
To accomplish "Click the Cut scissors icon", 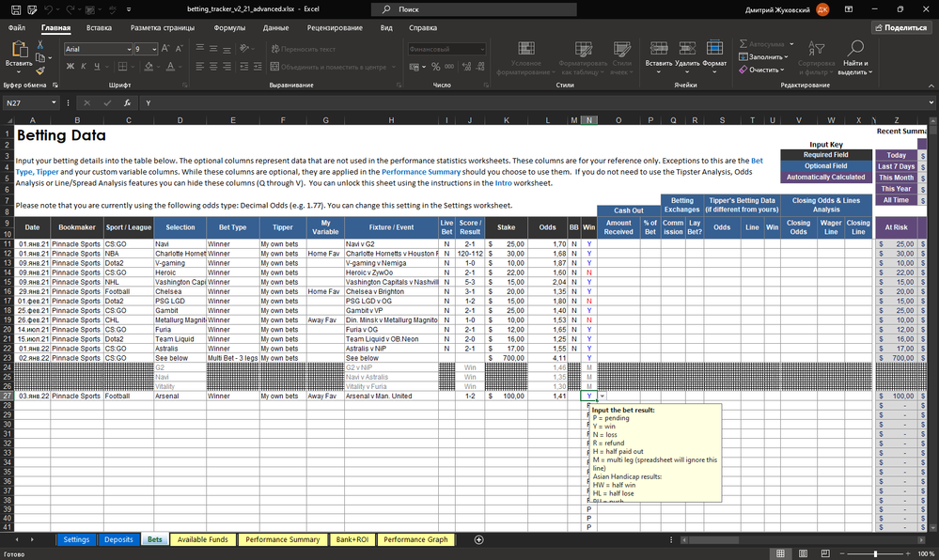I will pyautogui.click(x=42, y=44).
